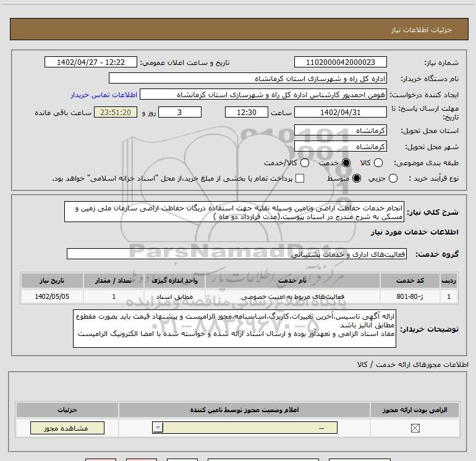Click the general need description text box
476x461 pixels.
click(234, 212)
